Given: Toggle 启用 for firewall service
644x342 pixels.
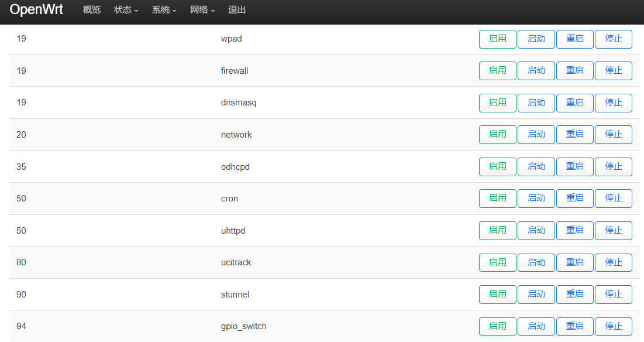Looking at the screenshot, I should pos(497,71).
